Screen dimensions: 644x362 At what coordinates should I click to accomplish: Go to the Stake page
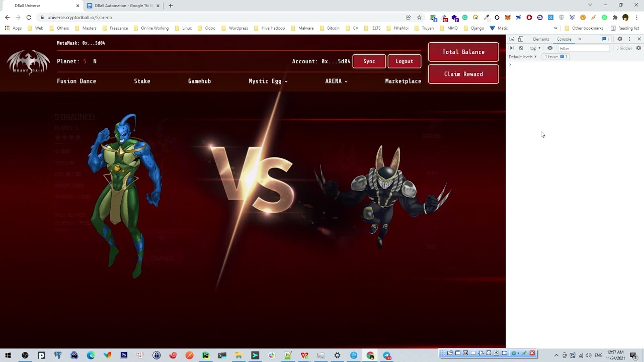(x=142, y=81)
